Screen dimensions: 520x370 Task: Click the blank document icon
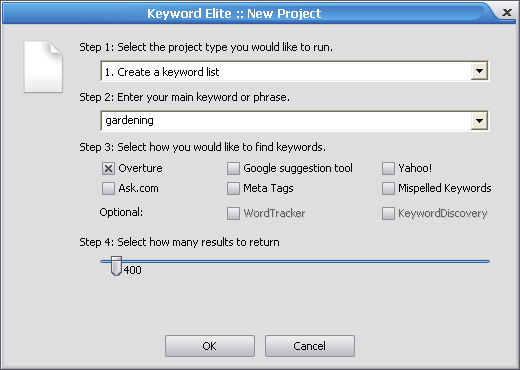(x=43, y=67)
